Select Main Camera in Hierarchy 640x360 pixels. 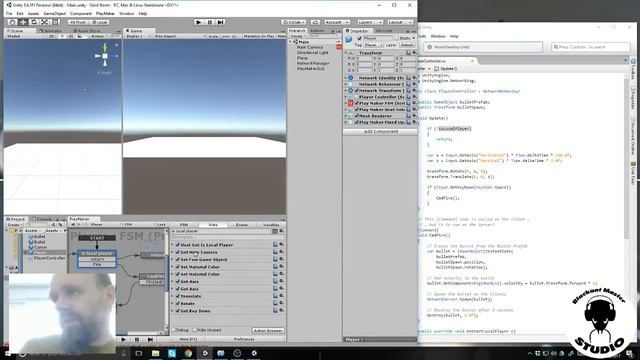[x=309, y=47]
